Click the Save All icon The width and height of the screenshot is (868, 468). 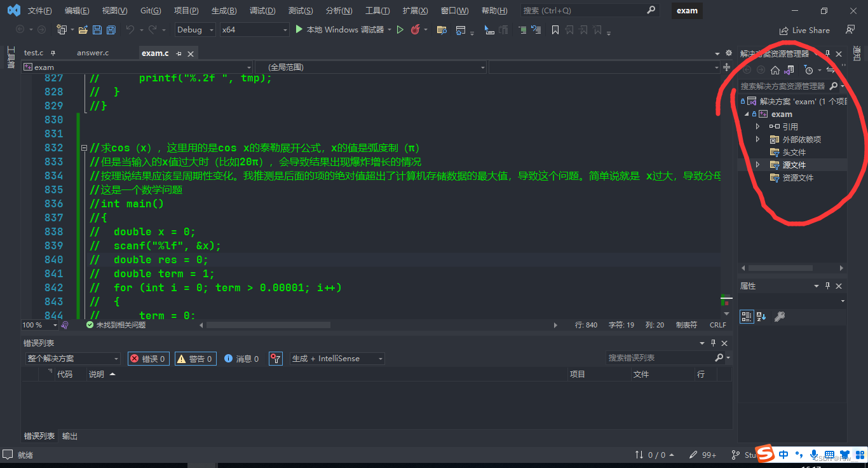tap(111, 30)
